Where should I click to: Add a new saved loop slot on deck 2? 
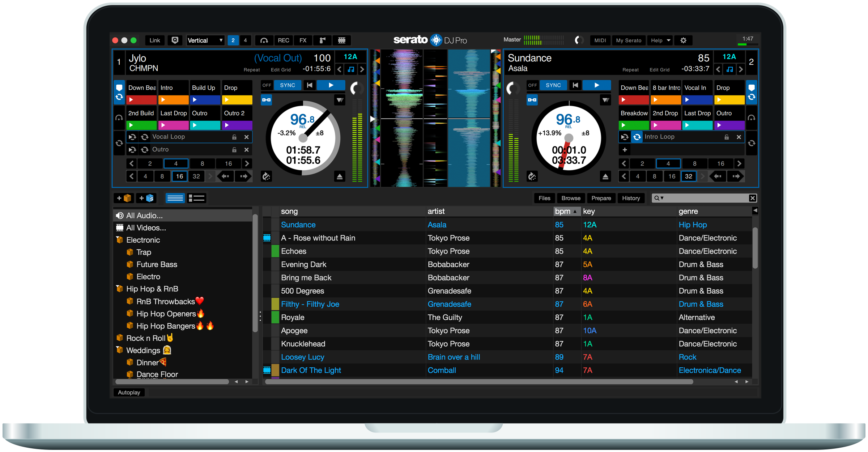tap(625, 150)
